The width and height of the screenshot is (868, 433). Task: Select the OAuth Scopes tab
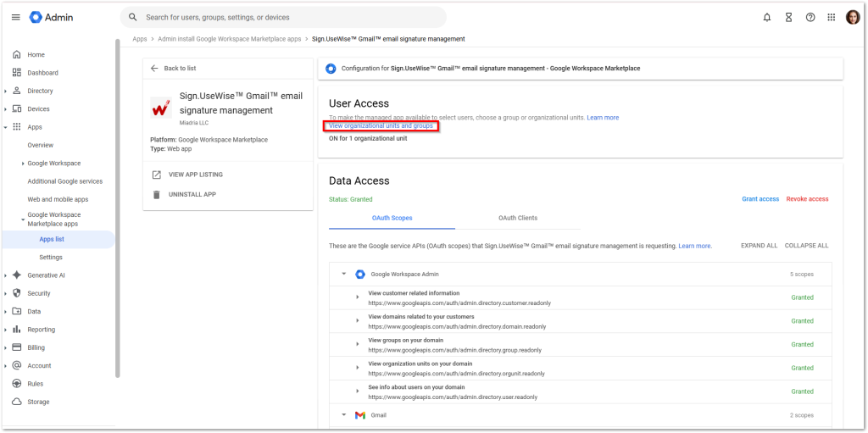(392, 218)
